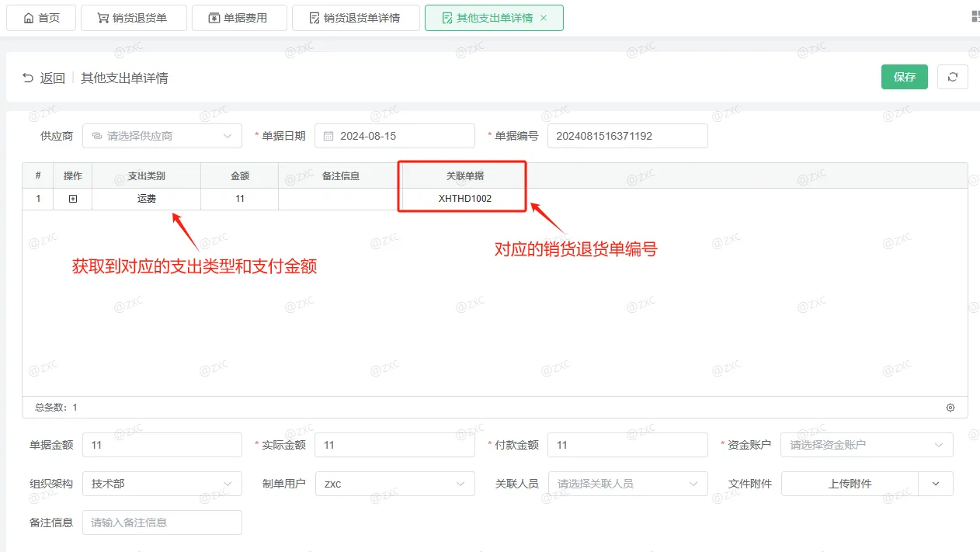Click the 备注信息 column header

pyautogui.click(x=341, y=175)
